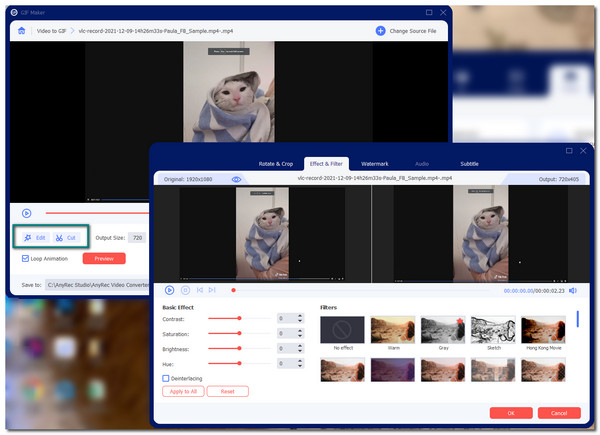Adjust the Saturation slider handle
600x435 pixels.
[x=240, y=333]
